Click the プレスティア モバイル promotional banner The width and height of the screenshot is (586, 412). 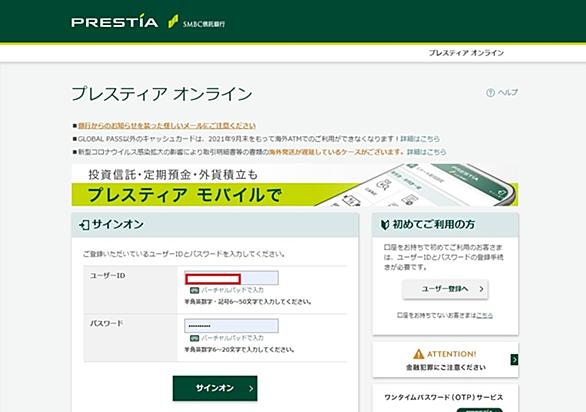pyautogui.click(x=295, y=185)
